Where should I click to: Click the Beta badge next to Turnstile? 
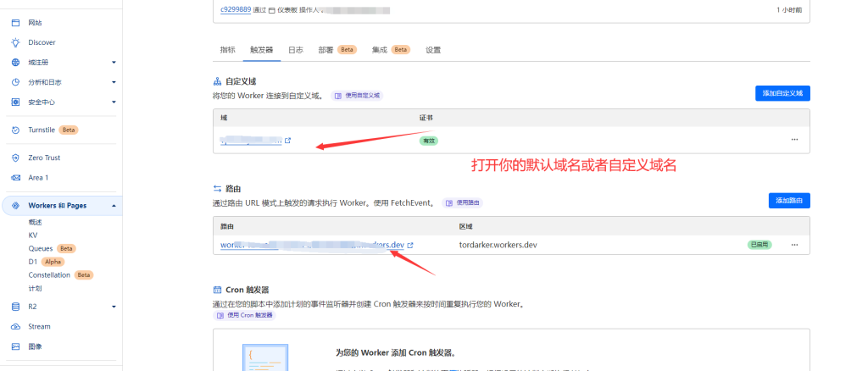coord(69,130)
